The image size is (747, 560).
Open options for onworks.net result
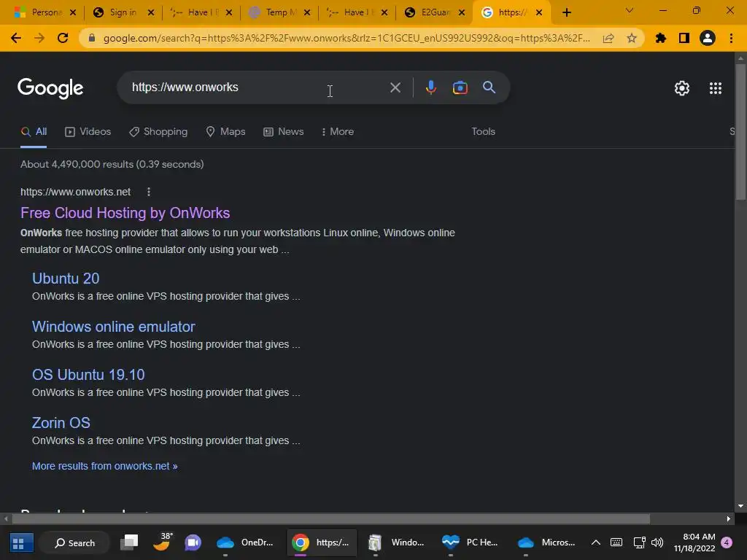coord(149,192)
